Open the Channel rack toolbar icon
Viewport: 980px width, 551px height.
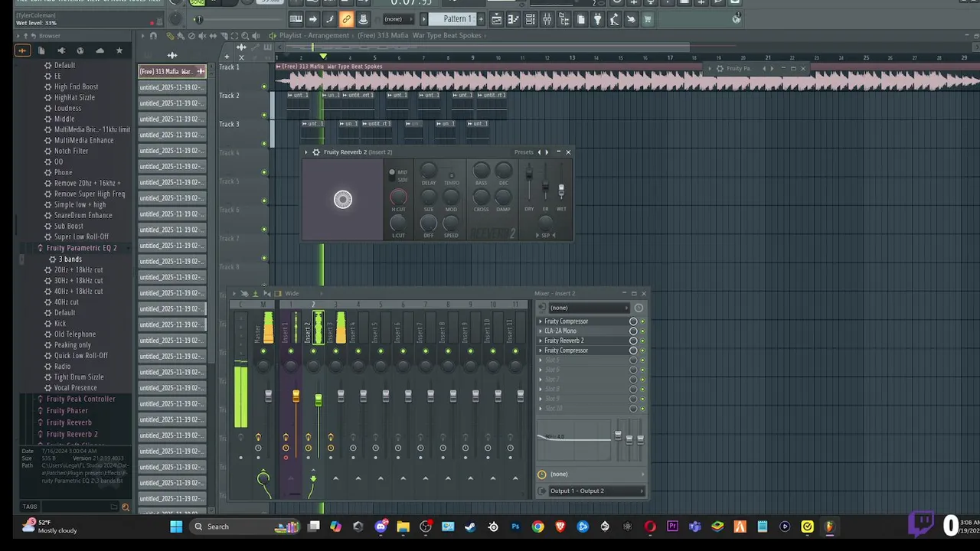click(x=531, y=19)
